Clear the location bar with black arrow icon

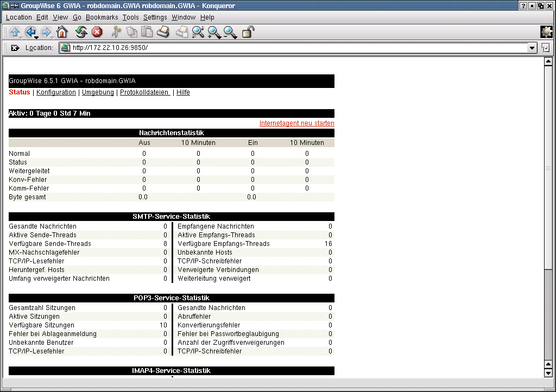tap(15, 48)
